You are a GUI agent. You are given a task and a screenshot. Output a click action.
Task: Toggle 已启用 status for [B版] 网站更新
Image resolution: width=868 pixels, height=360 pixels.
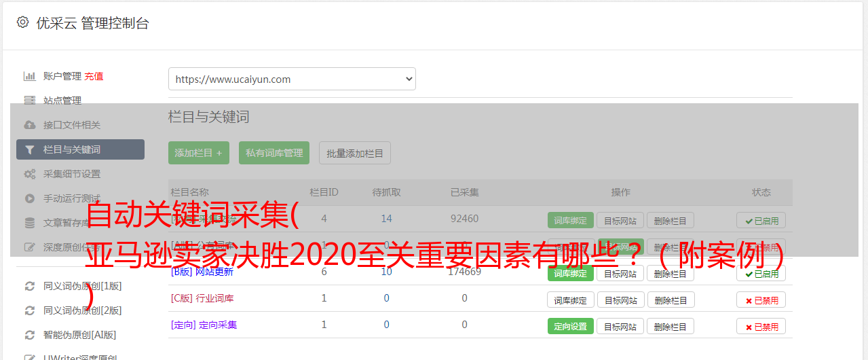(x=761, y=273)
